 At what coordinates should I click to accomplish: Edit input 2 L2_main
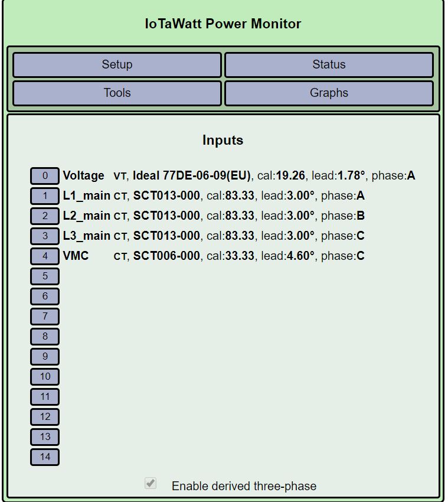click(45, 216)
